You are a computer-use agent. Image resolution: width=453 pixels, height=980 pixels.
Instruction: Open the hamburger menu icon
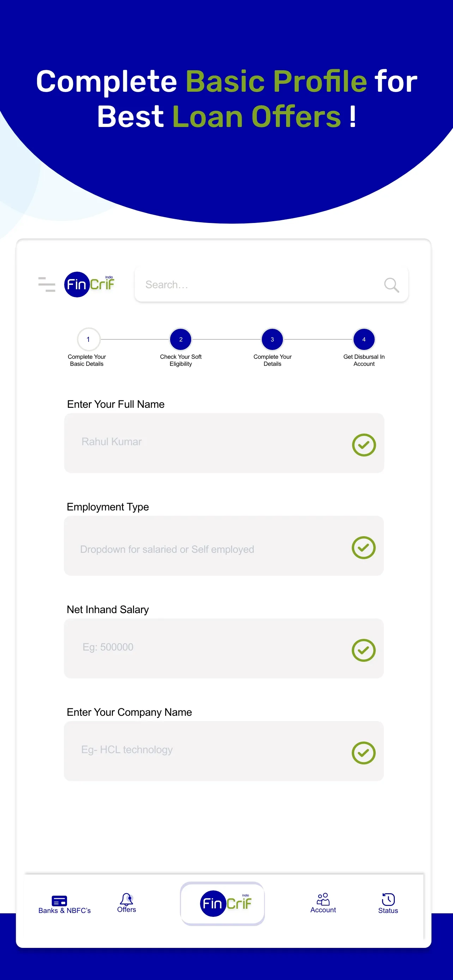coord(47,285)
